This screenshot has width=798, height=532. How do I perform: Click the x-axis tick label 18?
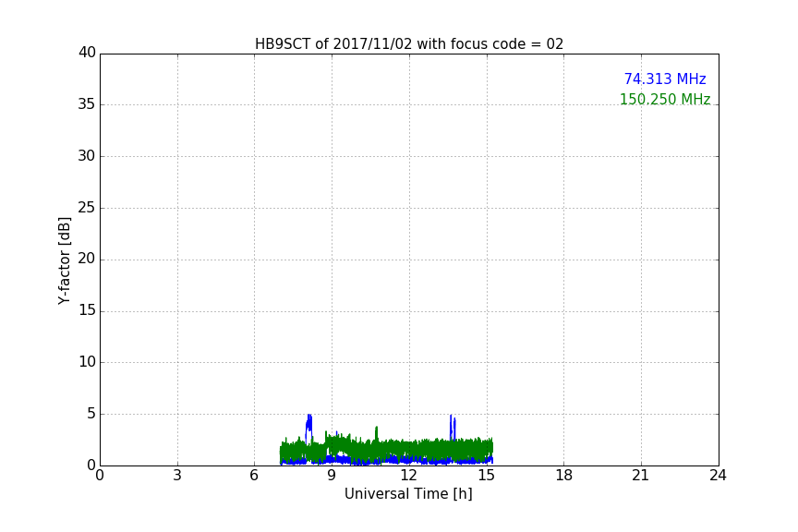click(564, 476)
